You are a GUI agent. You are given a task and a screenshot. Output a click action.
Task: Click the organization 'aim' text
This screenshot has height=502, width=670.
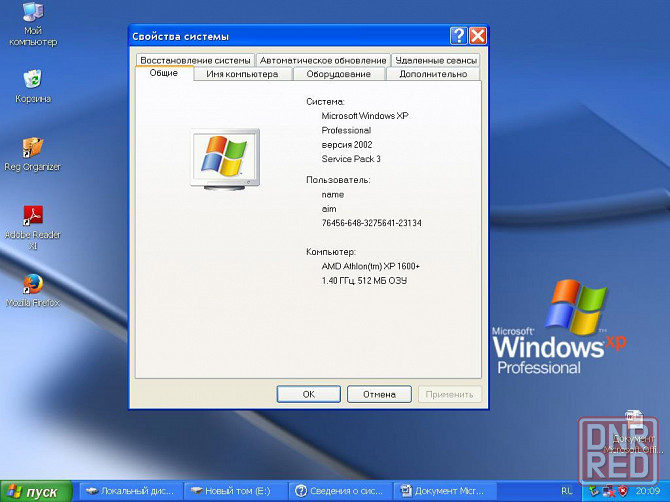[329, 209]
